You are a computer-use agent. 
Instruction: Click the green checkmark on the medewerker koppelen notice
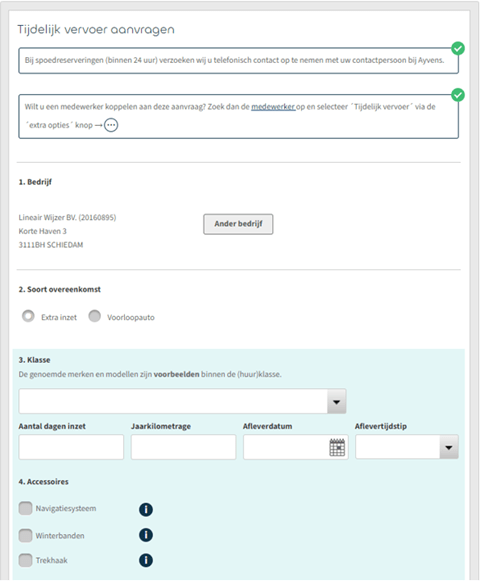(458, 95)
